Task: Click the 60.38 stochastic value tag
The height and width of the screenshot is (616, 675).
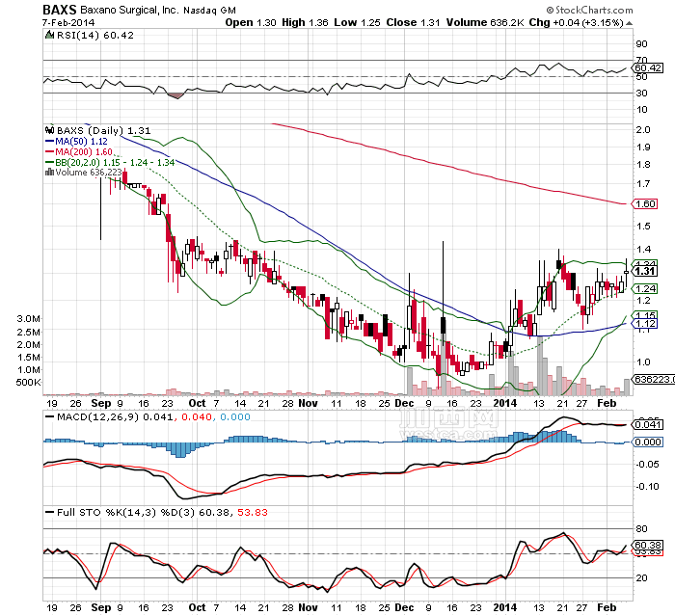Action: [x=647, y=546]
